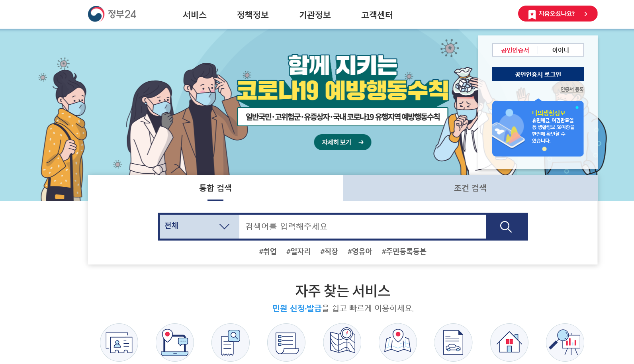634x364 pixels.
Task: Click the checklist document service icon
Action: 286,342
